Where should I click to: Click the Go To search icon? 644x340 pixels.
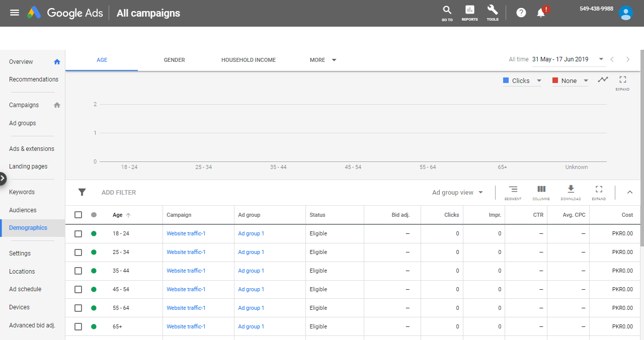click(x=447, y=11)
